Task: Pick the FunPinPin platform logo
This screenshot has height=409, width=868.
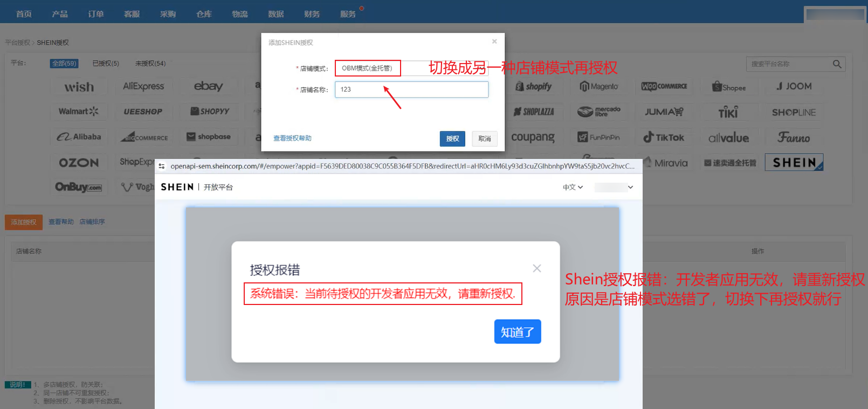Action: pyautogui.click(x=599, y=137)
